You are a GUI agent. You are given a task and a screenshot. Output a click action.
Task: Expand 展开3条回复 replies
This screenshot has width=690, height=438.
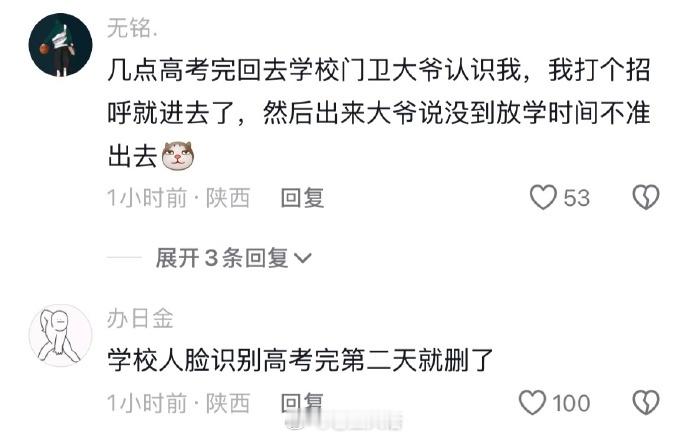click(233, 258)
